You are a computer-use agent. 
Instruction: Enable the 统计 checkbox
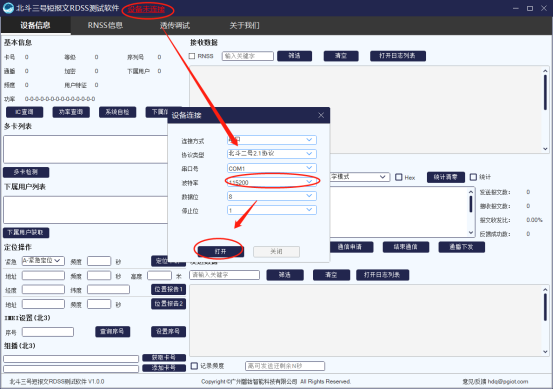(473, 177)
